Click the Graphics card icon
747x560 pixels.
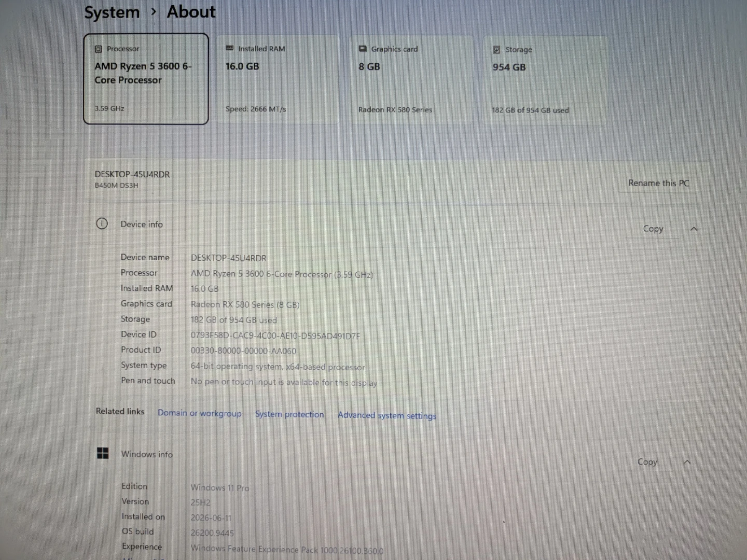click(x=363, y=49)
